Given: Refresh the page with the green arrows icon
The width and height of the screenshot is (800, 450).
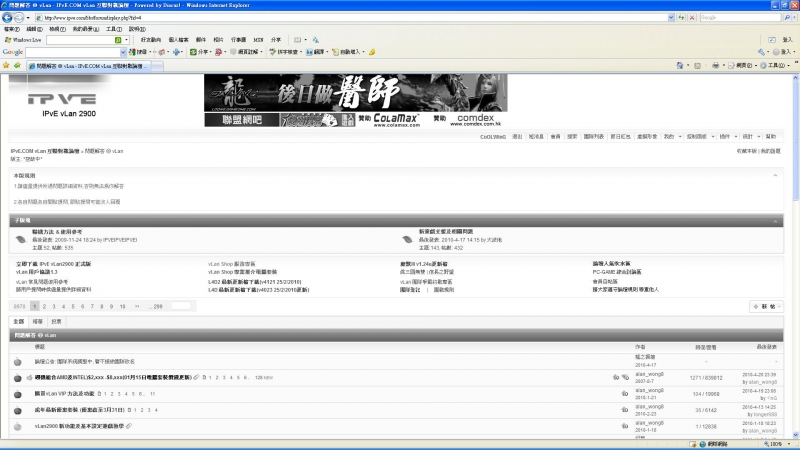Looking at the screenshot, I should [x=681, y=17].
